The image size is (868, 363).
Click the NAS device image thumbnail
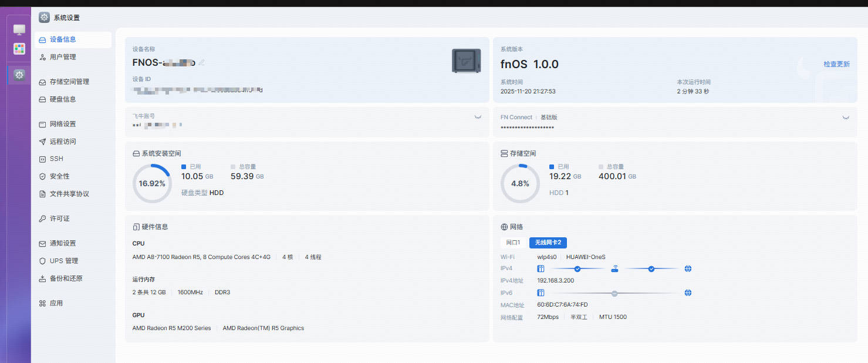[467, 60]
